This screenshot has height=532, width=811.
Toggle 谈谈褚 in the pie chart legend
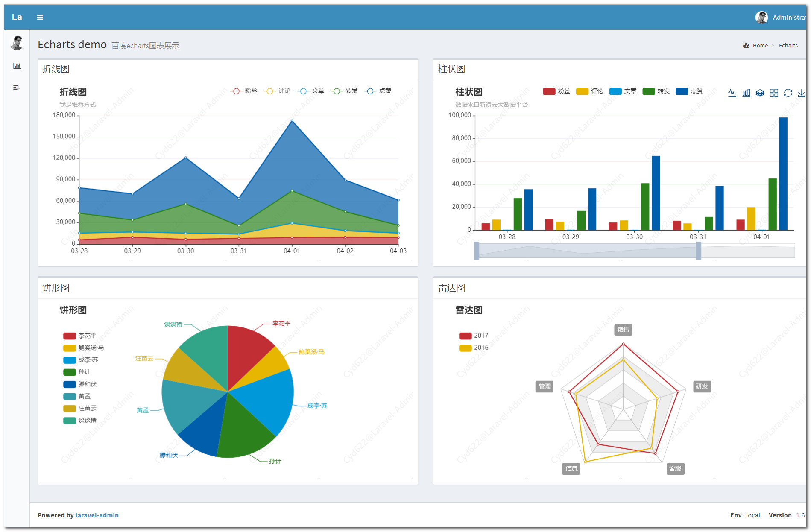point(80,420)
